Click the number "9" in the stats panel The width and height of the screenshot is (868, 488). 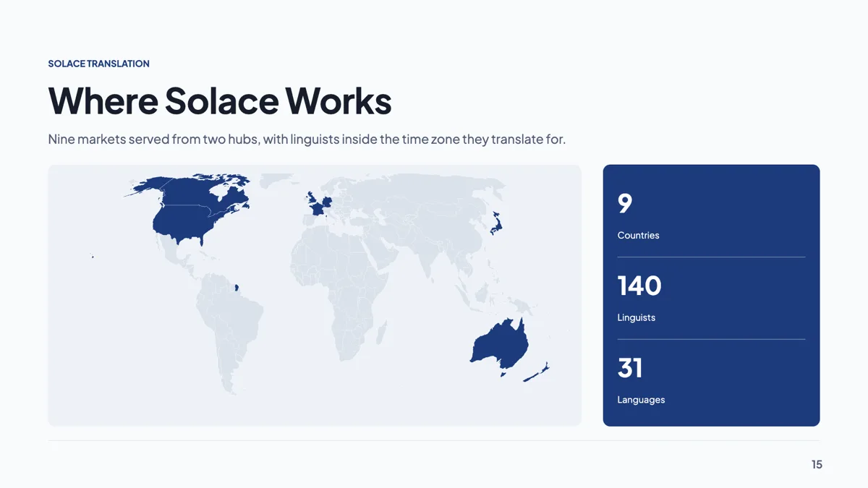click(625, 203)
